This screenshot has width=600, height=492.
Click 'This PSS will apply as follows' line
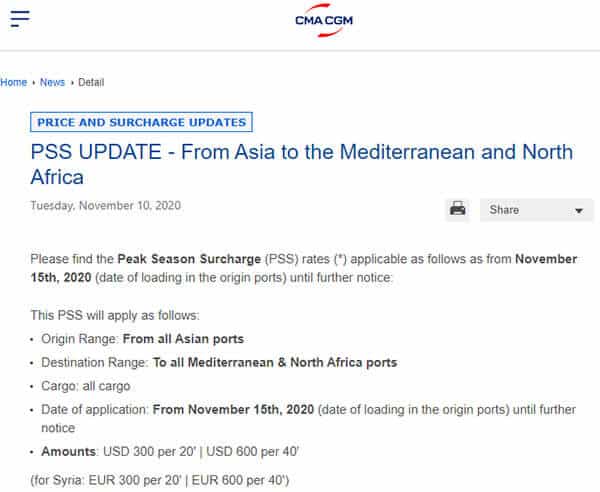coord(115,315)
